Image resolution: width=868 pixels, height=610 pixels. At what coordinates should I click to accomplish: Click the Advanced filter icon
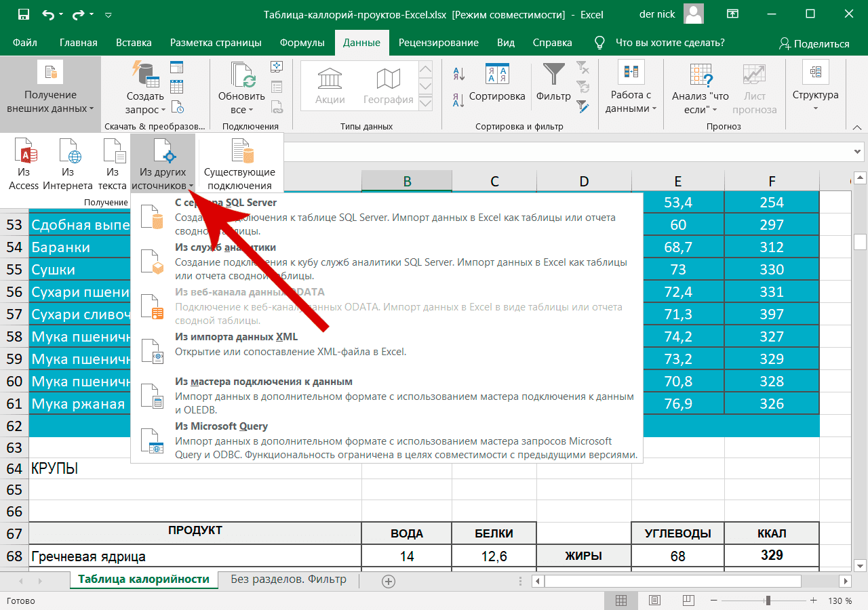[x=583, y=106]
